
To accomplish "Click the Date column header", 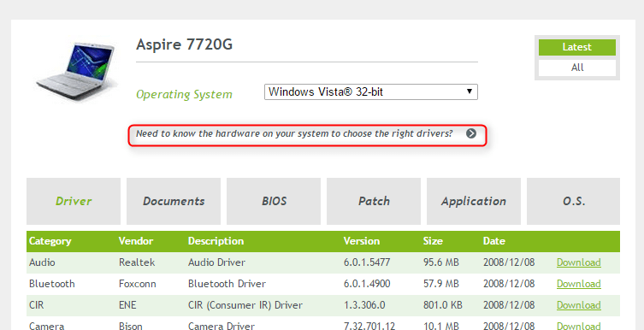I will 494,241.
